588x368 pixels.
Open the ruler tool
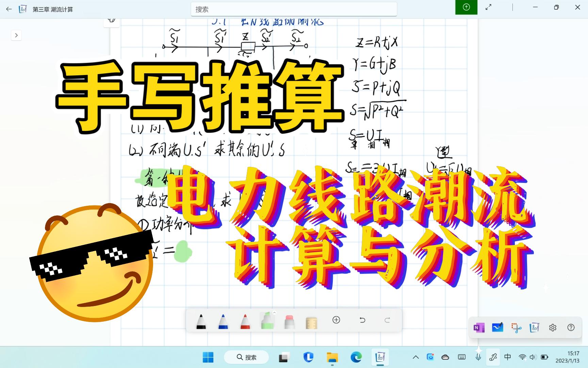pyautogui.click(x=311, y=320)
